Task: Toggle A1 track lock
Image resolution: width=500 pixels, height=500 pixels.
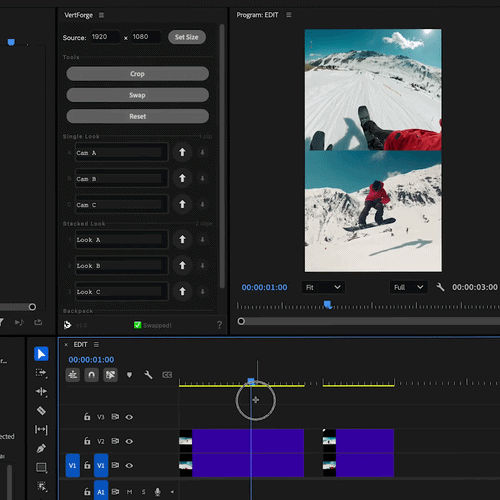Action: click(87, 492)
